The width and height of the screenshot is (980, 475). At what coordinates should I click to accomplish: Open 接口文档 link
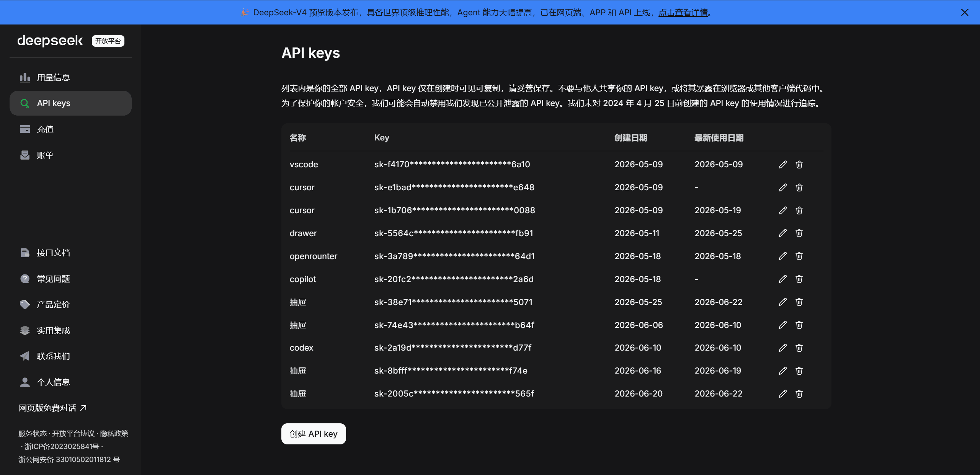(x=70, y=253)
